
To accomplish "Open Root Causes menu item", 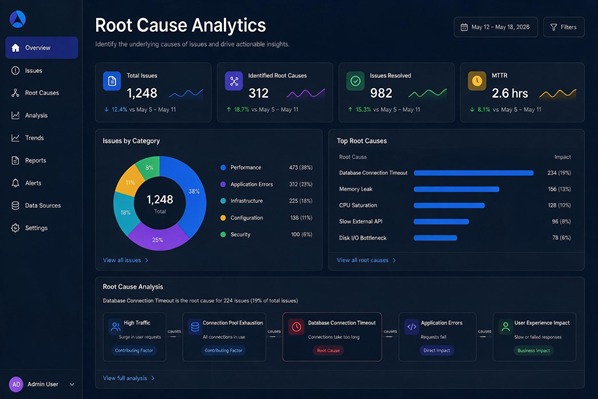I will 42,93.
